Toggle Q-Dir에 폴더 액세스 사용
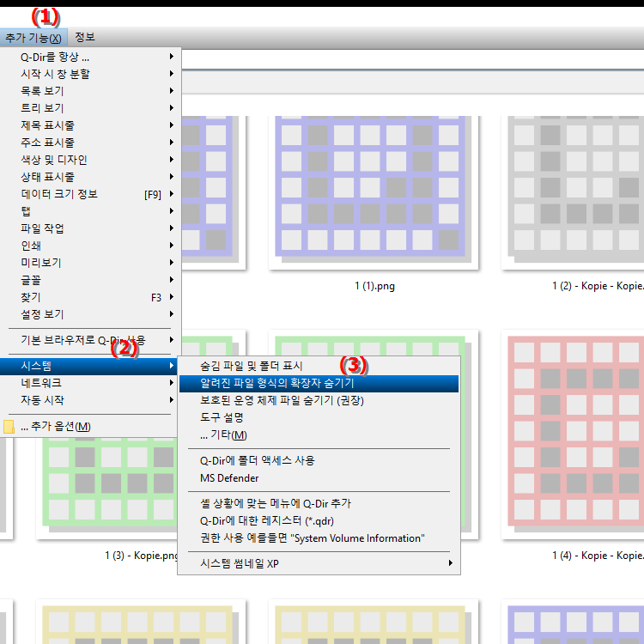This screenshot has width=644, height=644. (x=319, y=461)
